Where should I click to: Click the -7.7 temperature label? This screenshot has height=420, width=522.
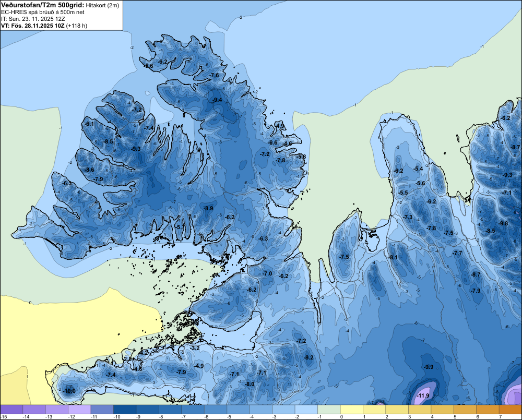coord(457,253)
